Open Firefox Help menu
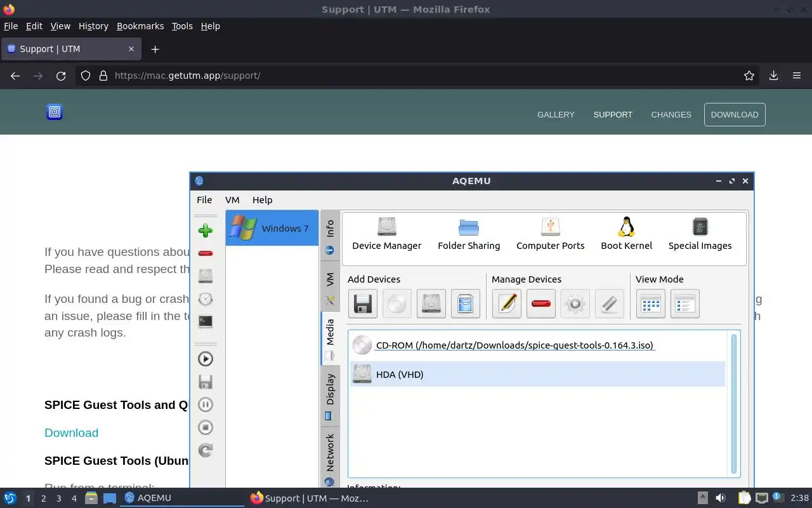 pos(210,26)
